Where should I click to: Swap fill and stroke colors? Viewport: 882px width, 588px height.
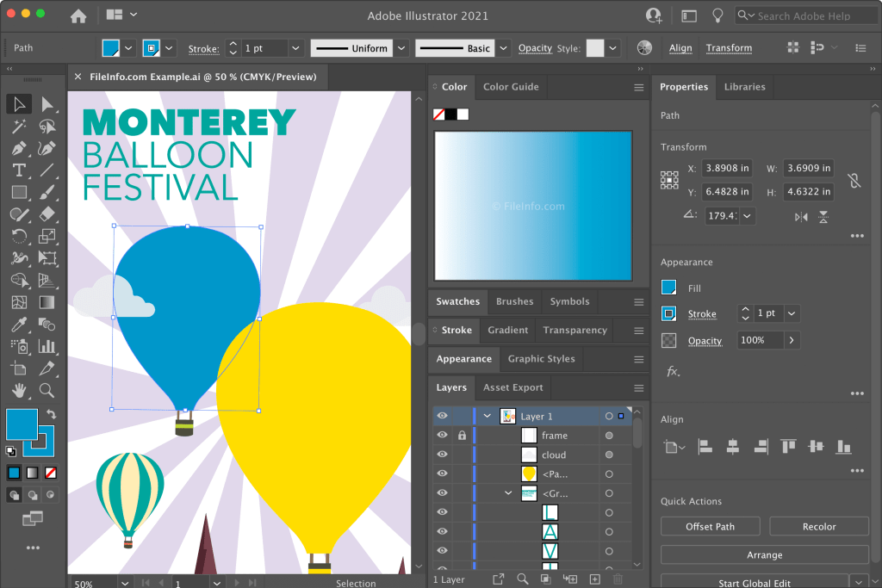pos(51,415)
